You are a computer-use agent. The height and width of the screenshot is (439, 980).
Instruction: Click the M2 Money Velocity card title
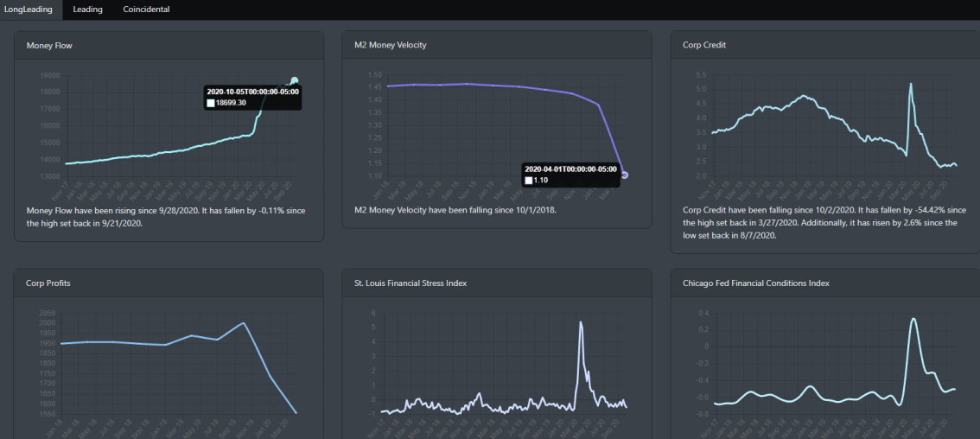[391, 45]
